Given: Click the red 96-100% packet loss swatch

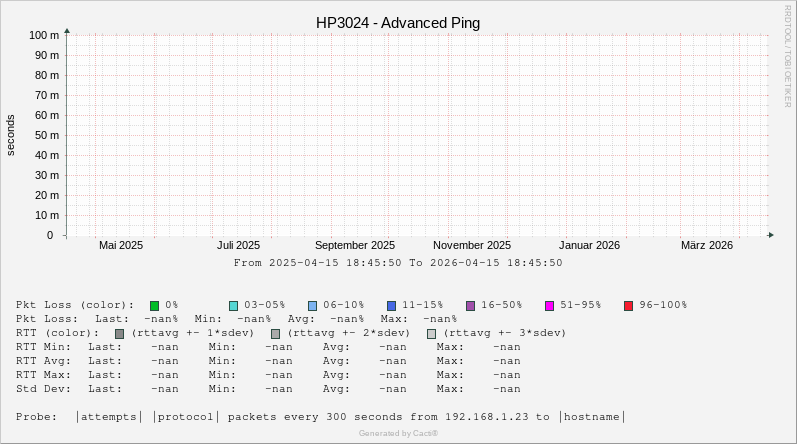Looking at the screenshot, I should [x=628, y=306].
